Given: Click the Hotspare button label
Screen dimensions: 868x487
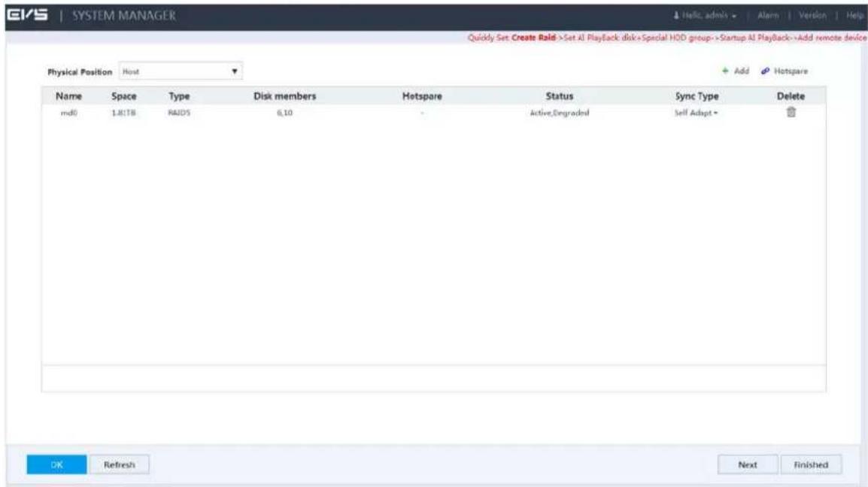Looking at the screenshot, I should coord(791,71).
